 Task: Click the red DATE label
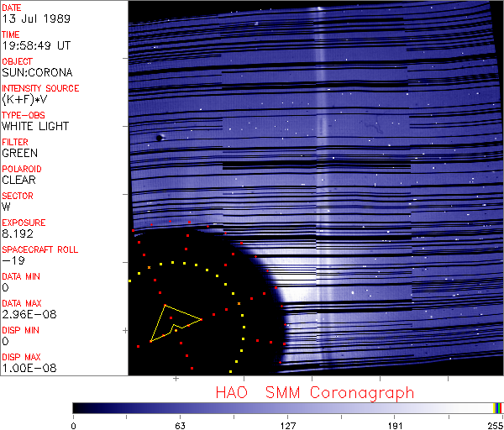pos(12,8)
